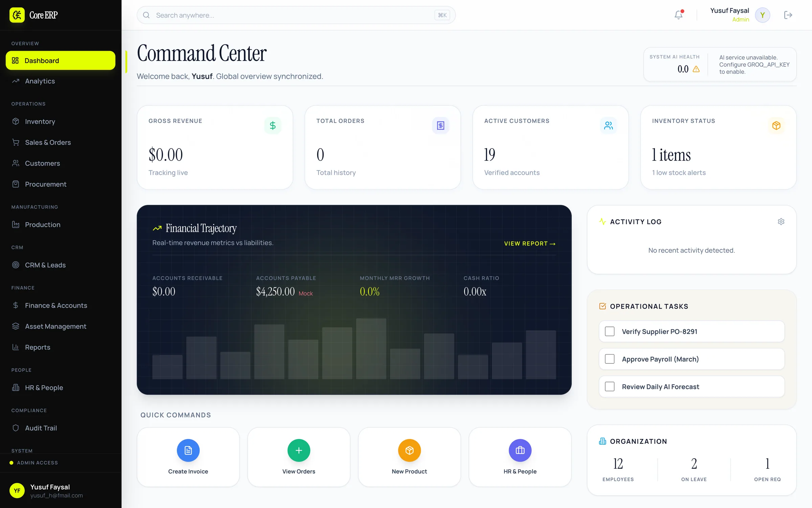Click the Y user avatar in the header

763,15
